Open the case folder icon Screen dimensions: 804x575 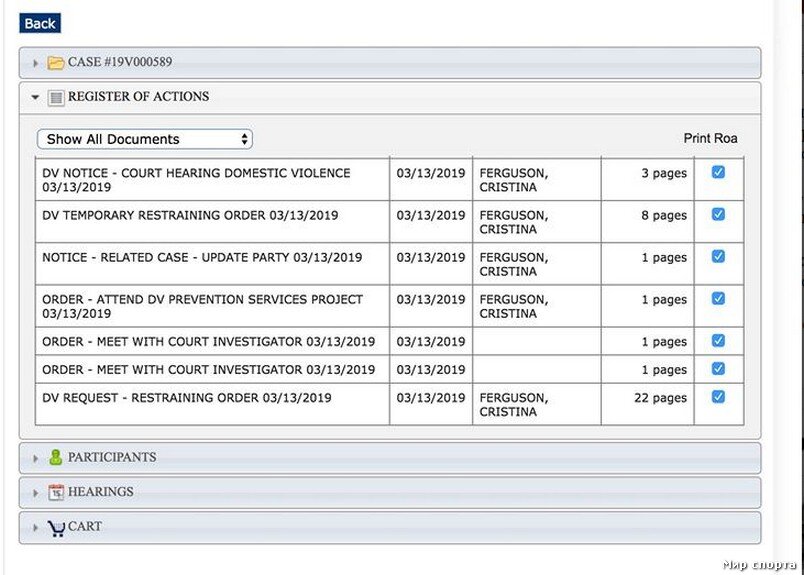tap(55, 63)
